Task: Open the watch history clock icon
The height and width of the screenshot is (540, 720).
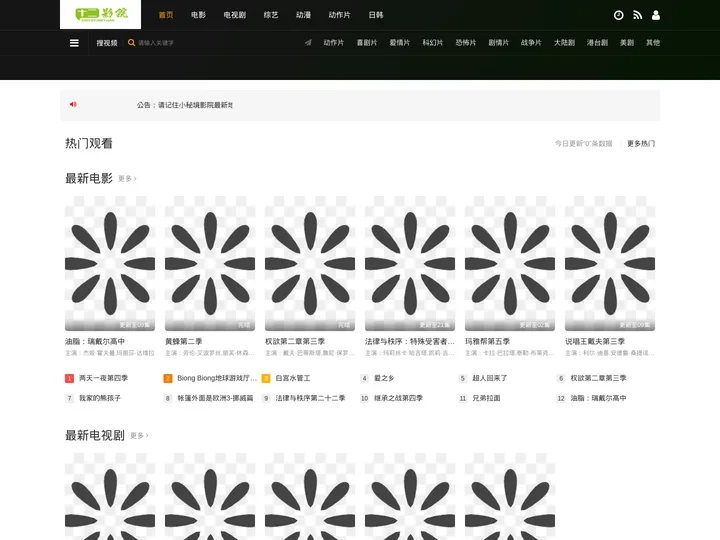Action: click(x=619, y=15)
